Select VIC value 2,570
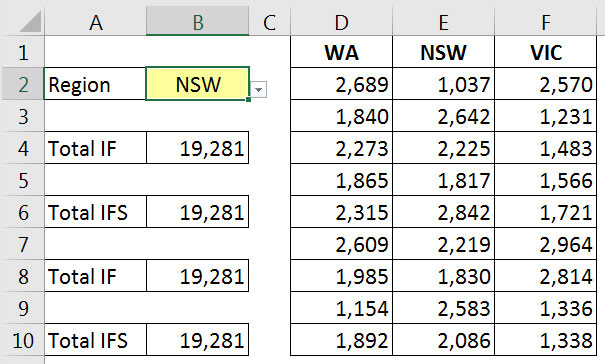 click(546, 84)
